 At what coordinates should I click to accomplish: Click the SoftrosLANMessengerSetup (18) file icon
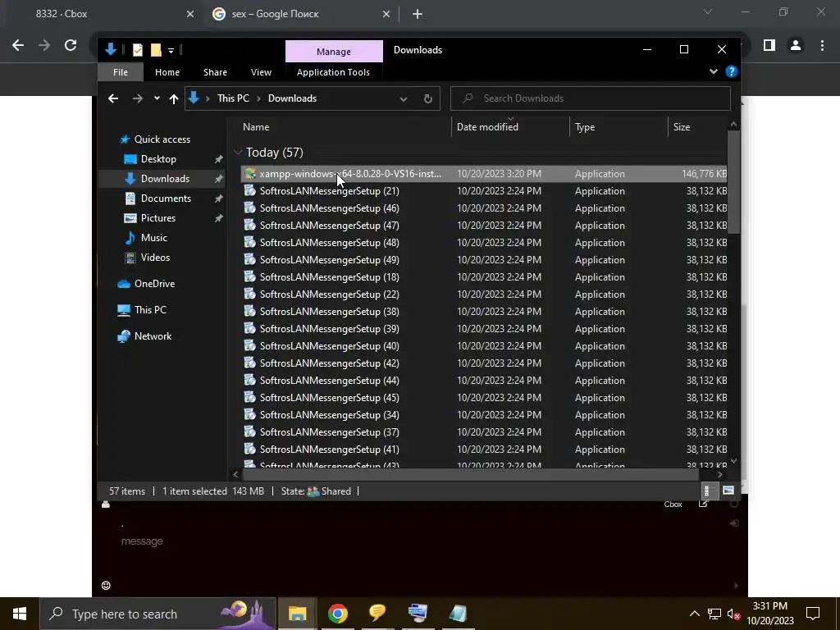(249, 276)
